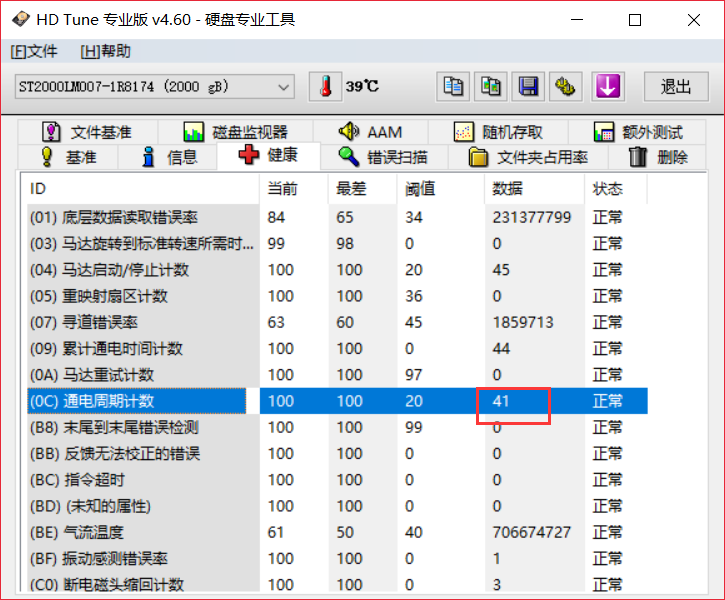Select the 健康 health tab
The image size is (725, 600).
coord(268,155)
